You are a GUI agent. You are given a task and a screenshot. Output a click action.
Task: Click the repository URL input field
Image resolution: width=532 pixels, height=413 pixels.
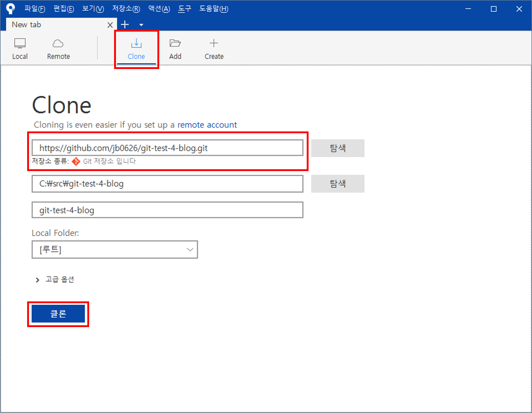167,148
